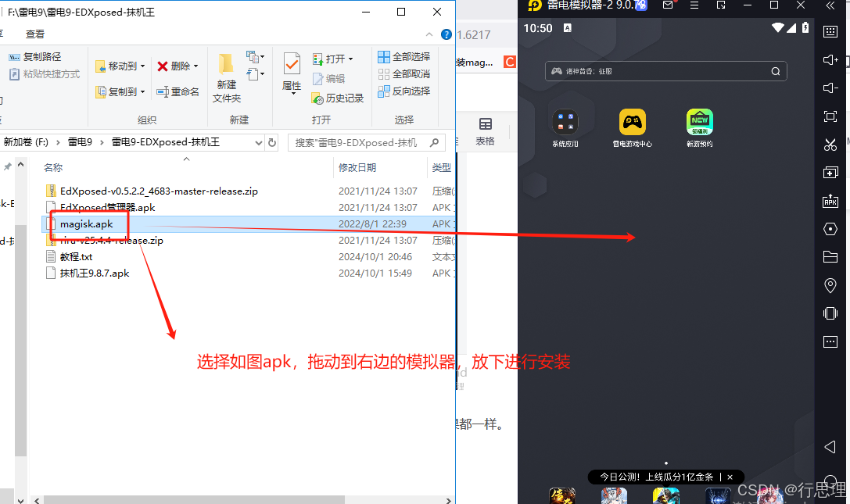Select 教程.txt file
The image size is (850, 504).
[x=76, y=257]
